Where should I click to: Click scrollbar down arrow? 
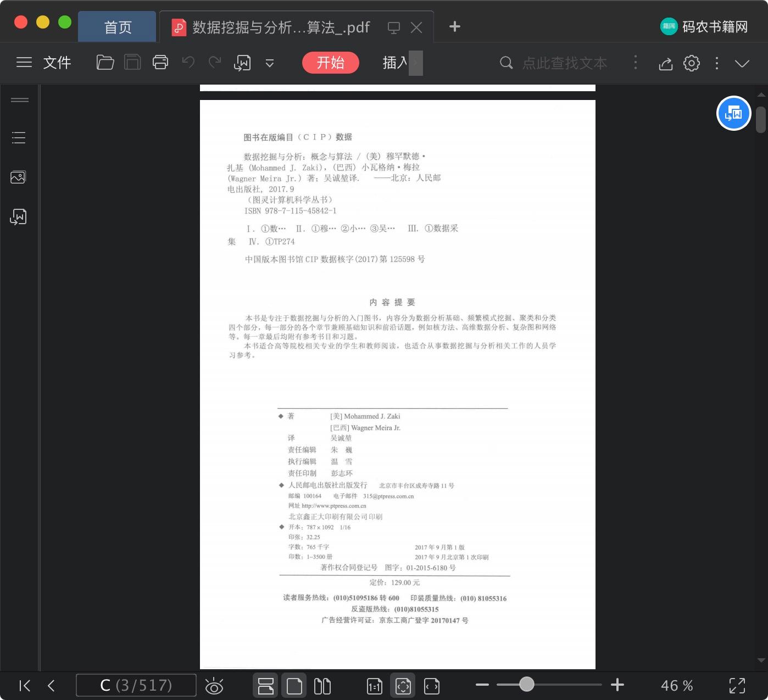[761, 660]
